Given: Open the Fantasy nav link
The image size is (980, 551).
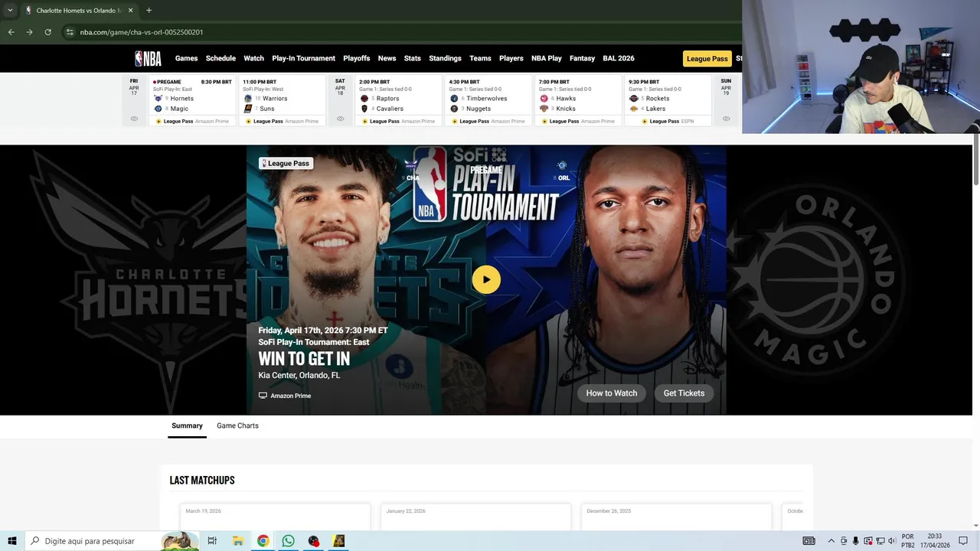Looking at the screenshot, I should pos(582,58).
